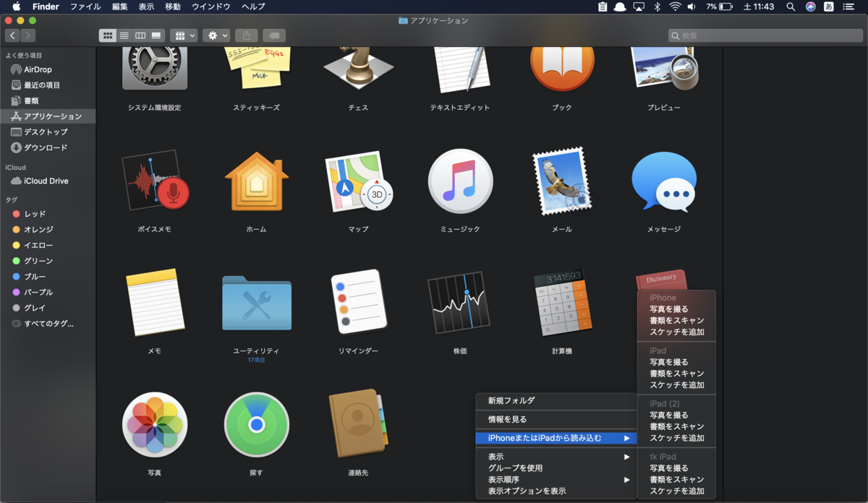Open the Voice Memos app icon

(155, 181)
